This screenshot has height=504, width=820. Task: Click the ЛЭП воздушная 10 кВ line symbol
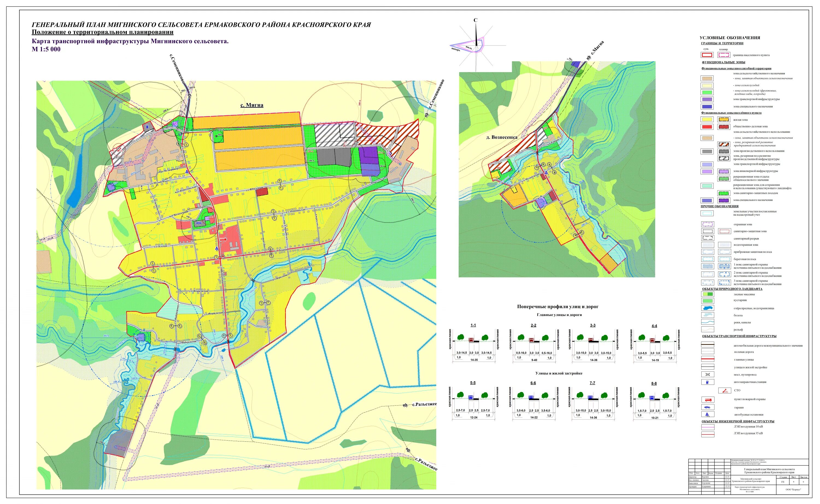[x=707, y=427]
